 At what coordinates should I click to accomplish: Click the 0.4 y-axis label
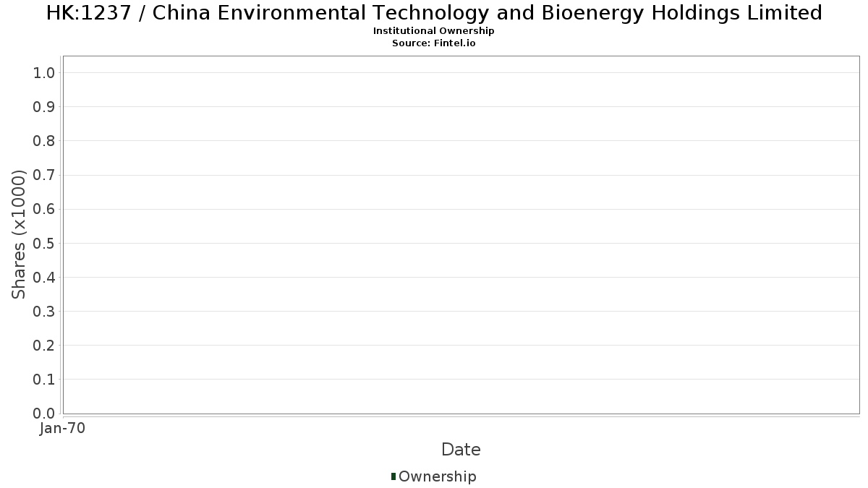(x=44, y=277)
